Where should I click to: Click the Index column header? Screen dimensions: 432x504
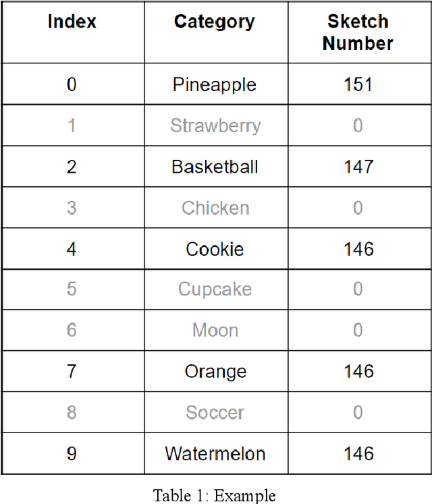tap(72, 22)
